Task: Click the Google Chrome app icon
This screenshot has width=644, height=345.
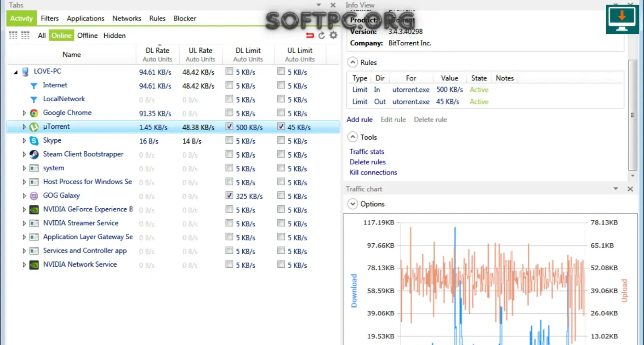Action: 34,113
